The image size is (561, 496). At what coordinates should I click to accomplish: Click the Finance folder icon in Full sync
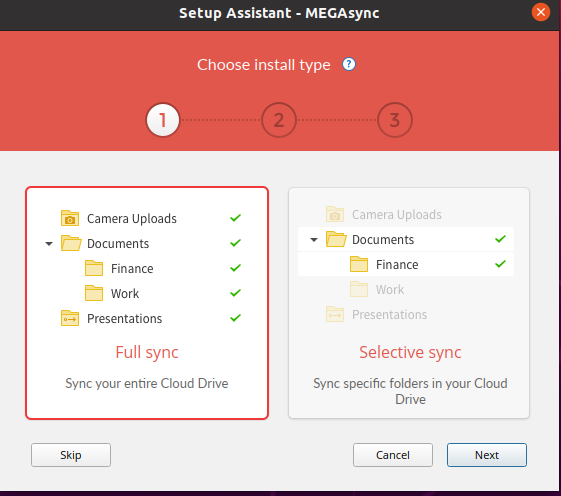click(94, 268)
